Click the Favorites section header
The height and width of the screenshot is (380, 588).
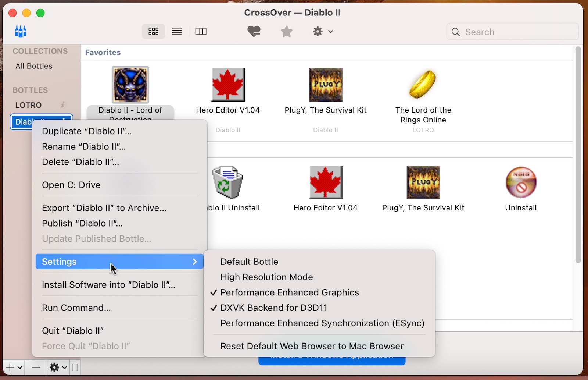pyautogui.click(x=103, y=53)
